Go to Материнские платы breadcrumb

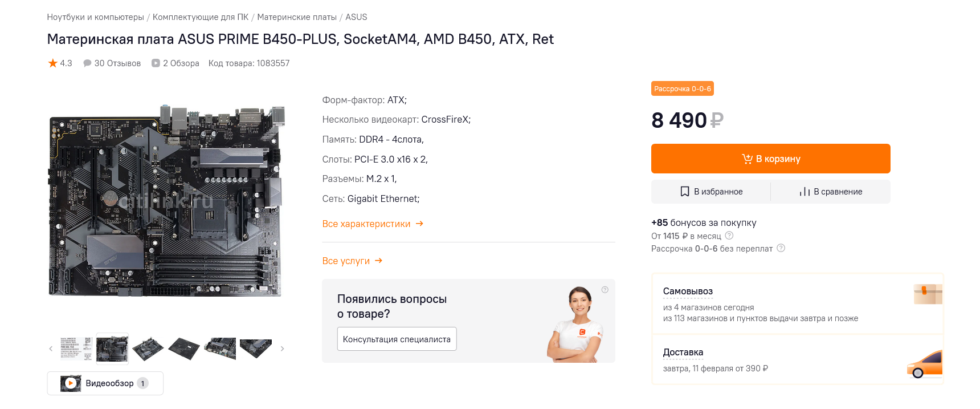click(297, 17)
